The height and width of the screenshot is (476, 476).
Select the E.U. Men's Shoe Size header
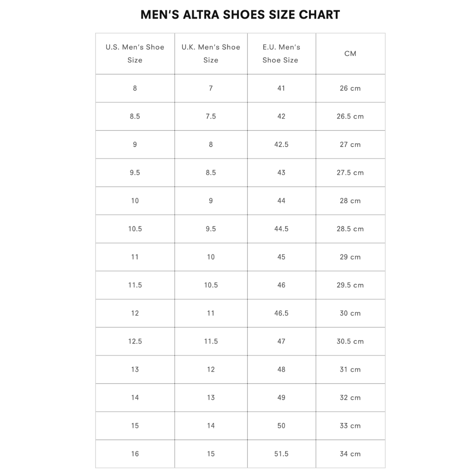(281, 54)
